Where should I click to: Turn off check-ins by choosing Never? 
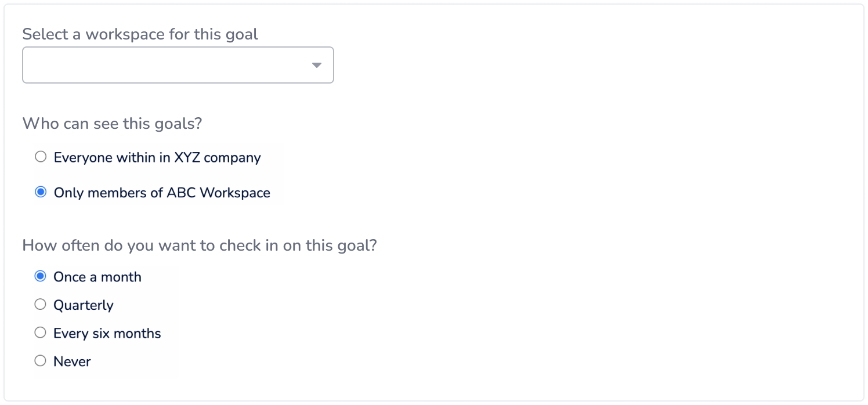point(40,361)
